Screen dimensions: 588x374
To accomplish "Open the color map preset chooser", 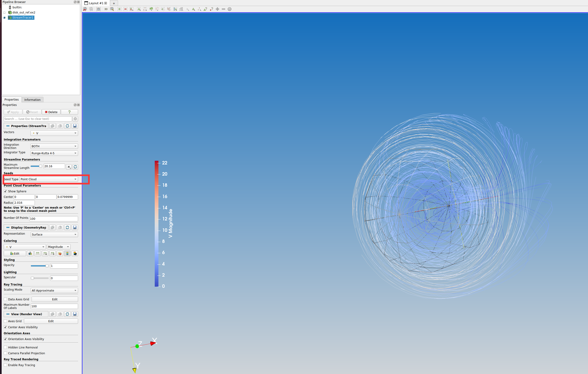I will tap(59, 253).
